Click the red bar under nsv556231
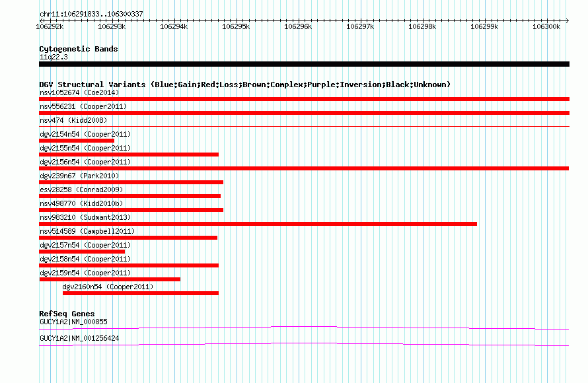 pyautogui.click(x=304, y=113)
